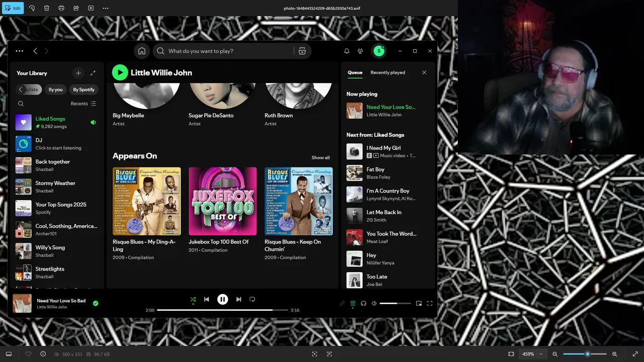644x362 pixels.
Task: Open Willy's Song playlist
Action: 56,251
